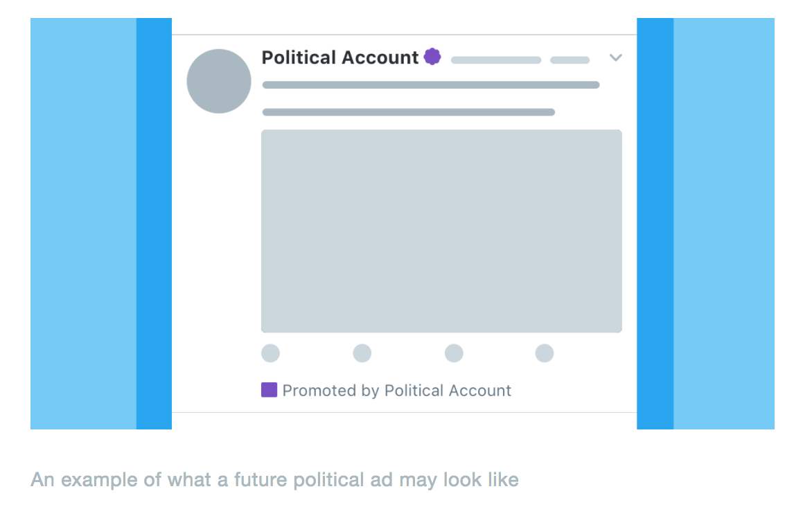This screenshot has width=812, height=525.
Task: Select the second tweet text line placeholder
Action: tap(408, 112)
